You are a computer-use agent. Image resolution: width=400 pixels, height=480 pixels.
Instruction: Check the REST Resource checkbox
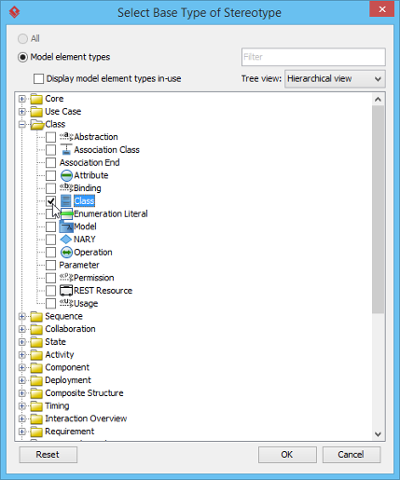(x=51, y=291)
